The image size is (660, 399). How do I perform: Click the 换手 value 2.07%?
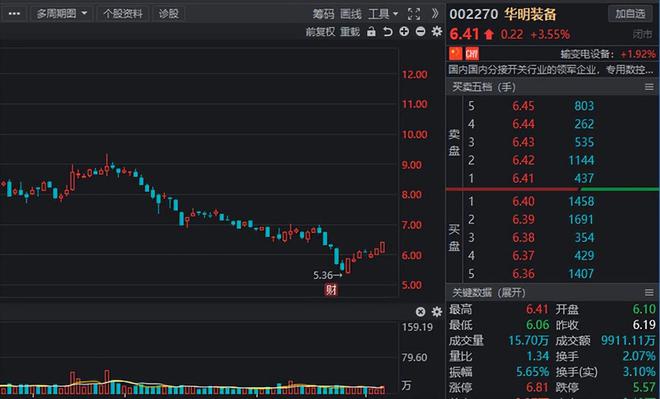pyautogui.click(x=639, y=356)
